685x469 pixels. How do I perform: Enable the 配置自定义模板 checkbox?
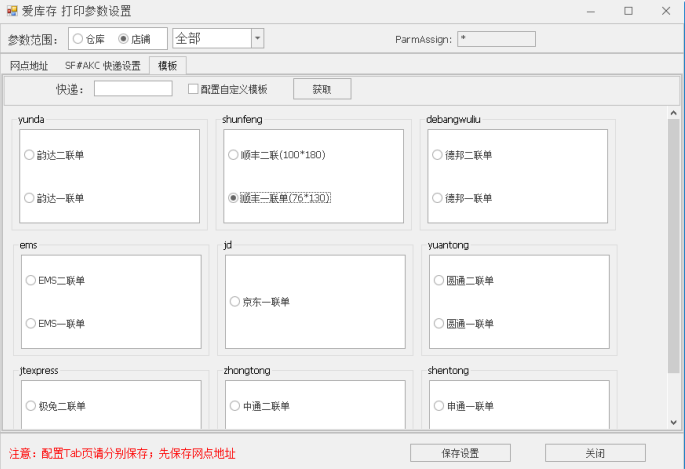228,89
